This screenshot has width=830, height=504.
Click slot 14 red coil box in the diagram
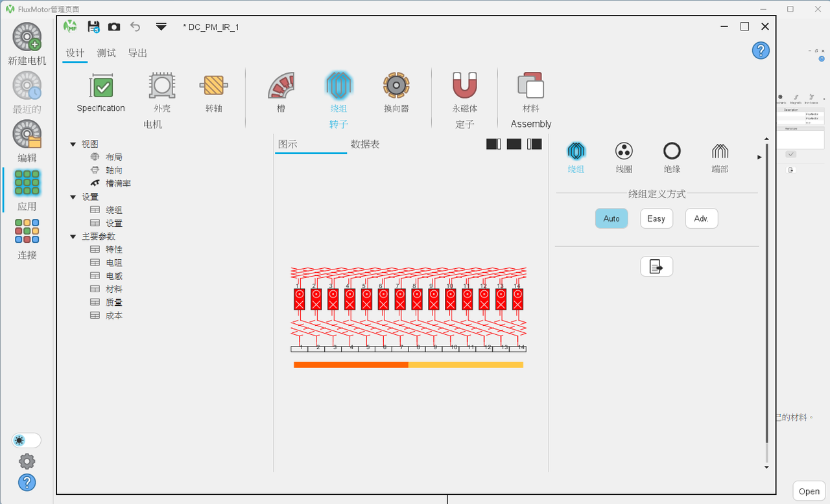click(x=517, y=299)
